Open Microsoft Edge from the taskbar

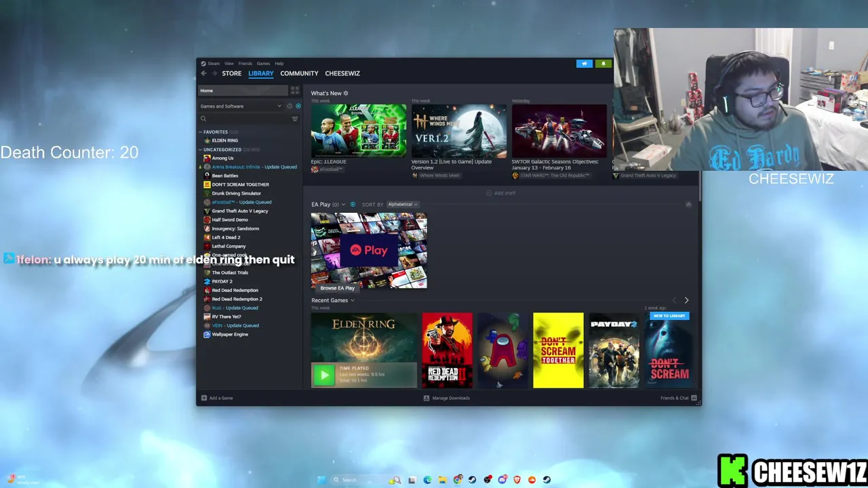[427, 480]
